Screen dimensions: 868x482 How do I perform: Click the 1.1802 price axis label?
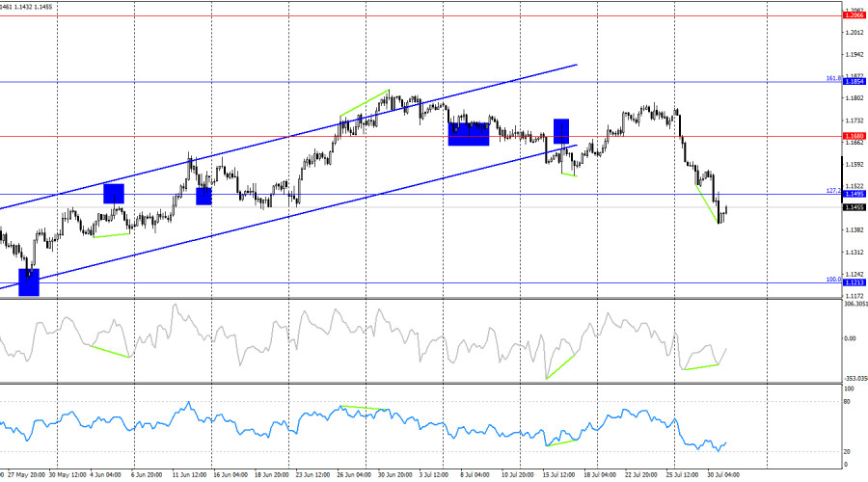pyautogui.click(x=854, y=98)
